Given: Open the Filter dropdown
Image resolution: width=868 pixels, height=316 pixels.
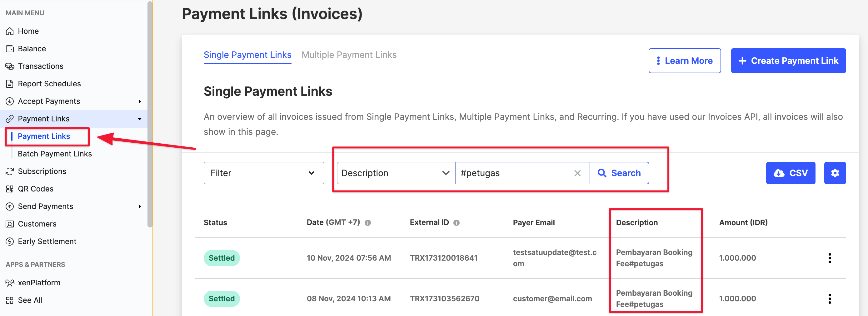Looking at the screenshot, I should click(x=263, y=173).
